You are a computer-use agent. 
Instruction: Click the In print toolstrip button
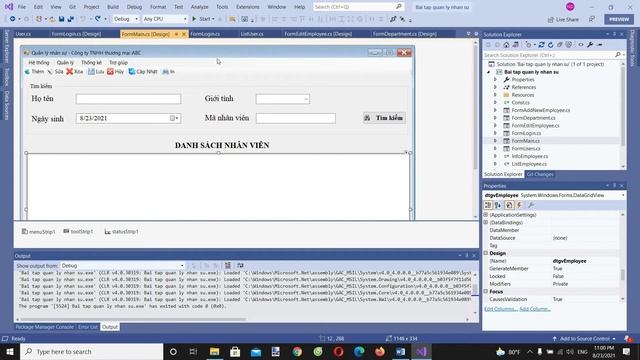click(x=169, y=71)
